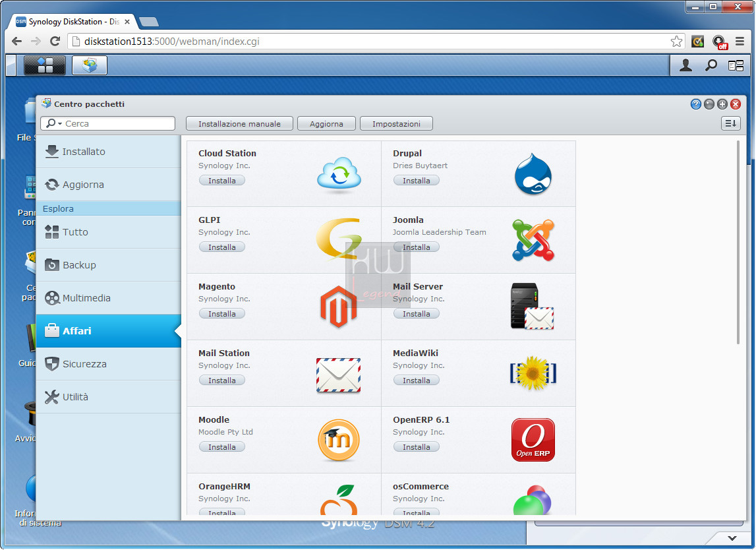Install the Moodle package
756x550 pixels.
221,446
